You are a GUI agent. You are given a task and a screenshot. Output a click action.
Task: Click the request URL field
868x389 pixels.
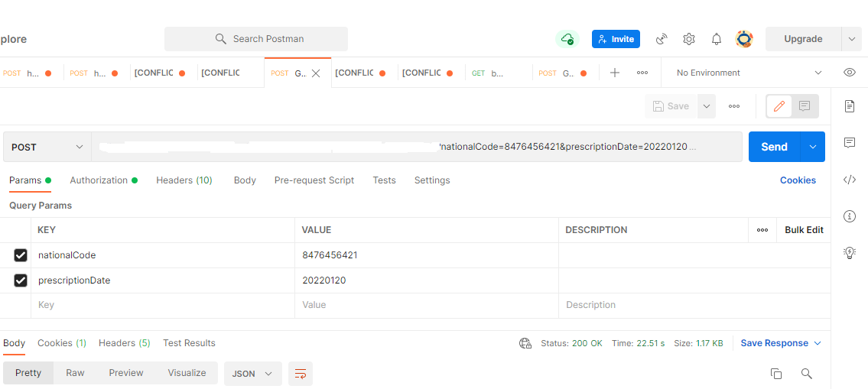point(417,147)
